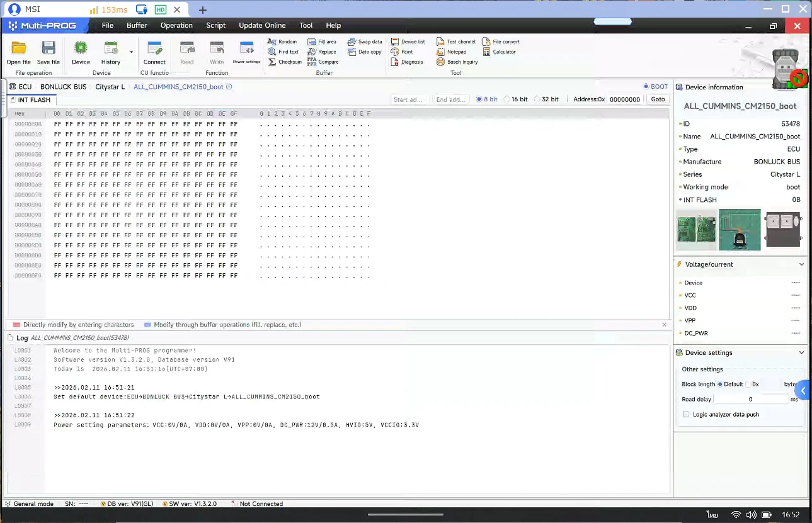Image resolution: width=812 pixels, height=523 pixels.
Task: Click the Wi-Fi icon in taskbar
Action: click(x=736, y=514)
